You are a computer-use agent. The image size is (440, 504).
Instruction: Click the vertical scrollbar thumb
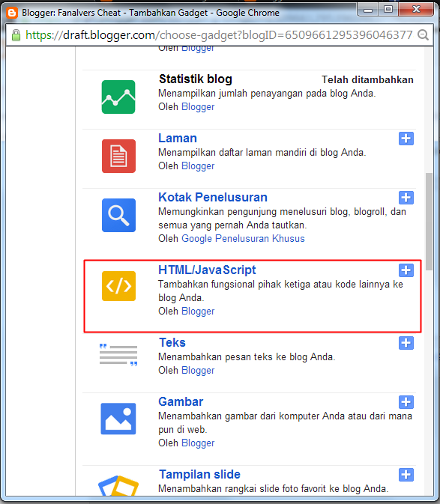(x=429, y=222)
